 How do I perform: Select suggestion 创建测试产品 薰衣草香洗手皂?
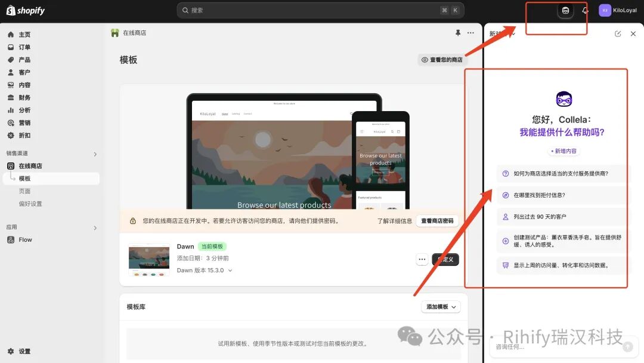click(x=562, y=241)
